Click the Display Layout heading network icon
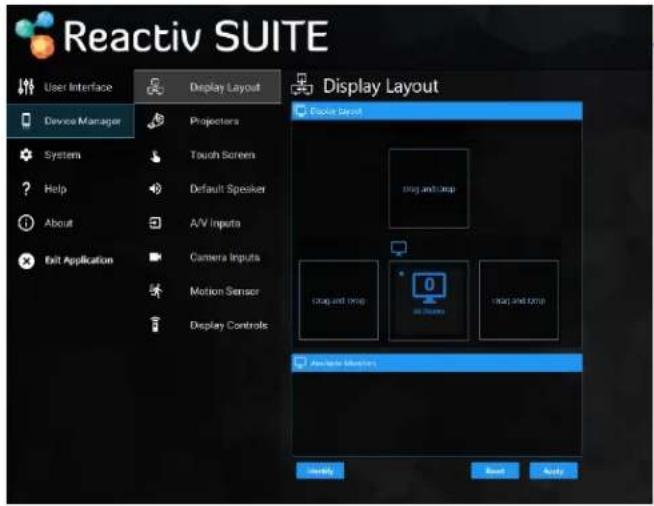 pyautogui.click(x=302, y=85)
